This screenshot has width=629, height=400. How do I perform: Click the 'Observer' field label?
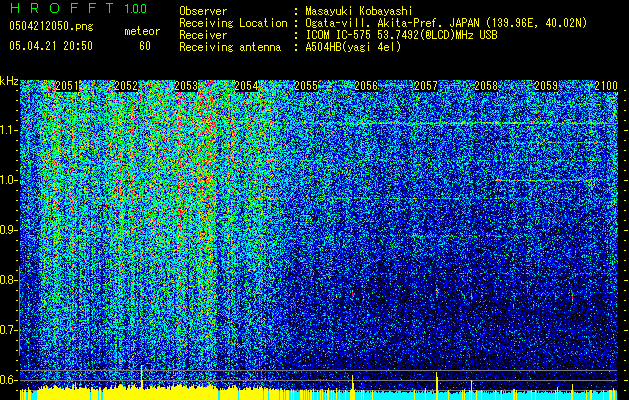(203, 11)
